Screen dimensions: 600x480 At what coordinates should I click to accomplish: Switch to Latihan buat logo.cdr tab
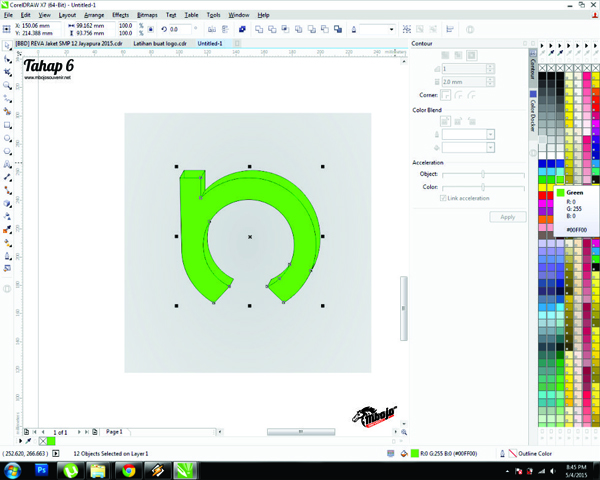pos(161,44)
